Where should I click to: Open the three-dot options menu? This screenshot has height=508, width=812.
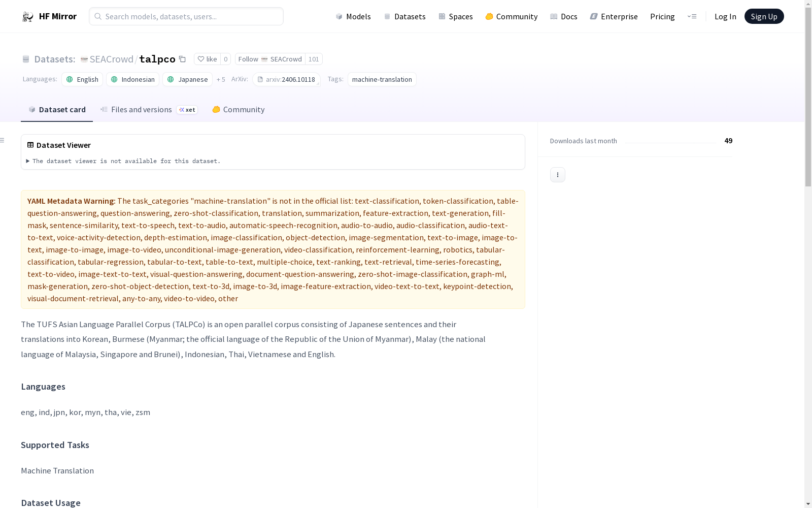558,175
